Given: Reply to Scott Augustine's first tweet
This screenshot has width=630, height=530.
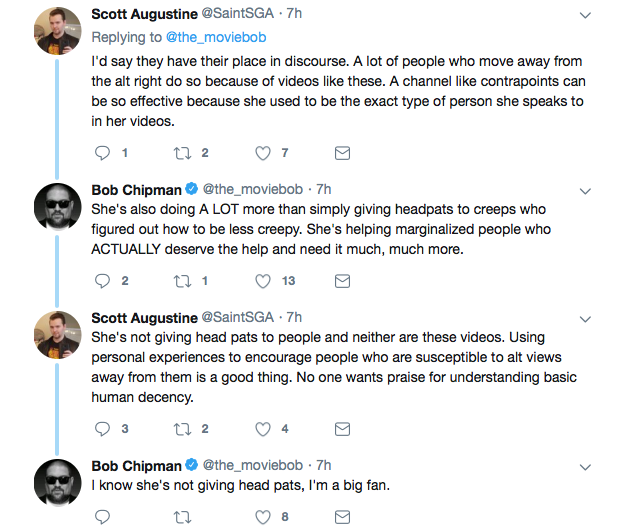Looking at the screenshot, I should pos(102,153).
